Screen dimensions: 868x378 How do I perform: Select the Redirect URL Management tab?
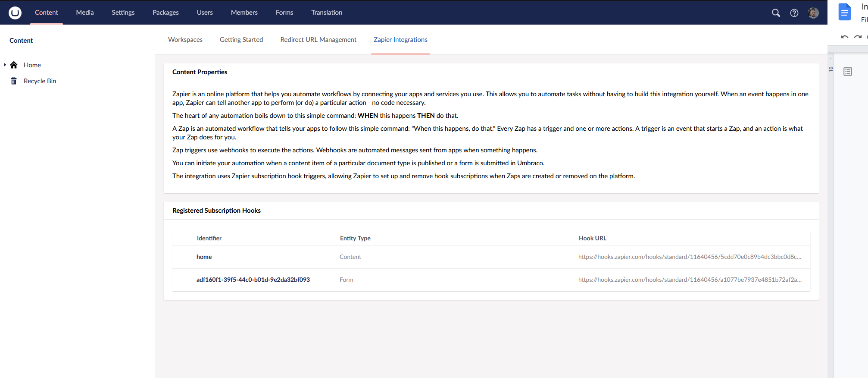pyautogui.click(x=318, y=40)
